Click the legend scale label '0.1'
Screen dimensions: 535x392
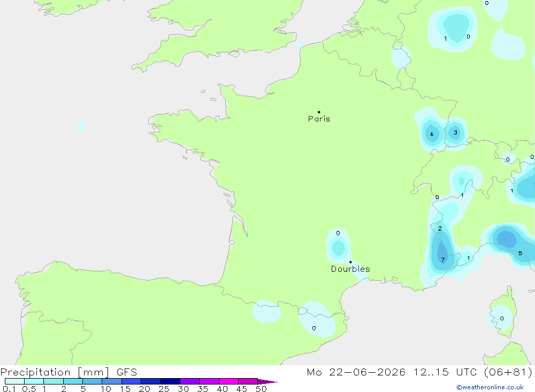coord(9,389)
